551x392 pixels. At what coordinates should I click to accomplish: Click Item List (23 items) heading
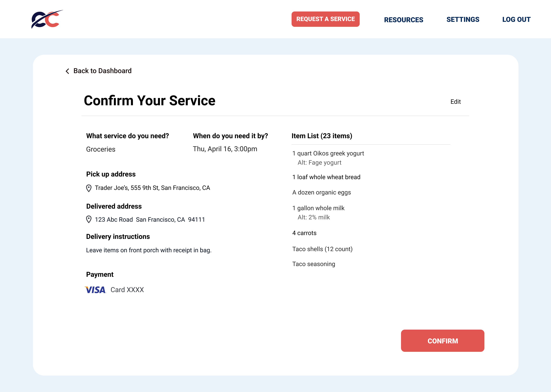pyautogui.click(x=322, y=136)
